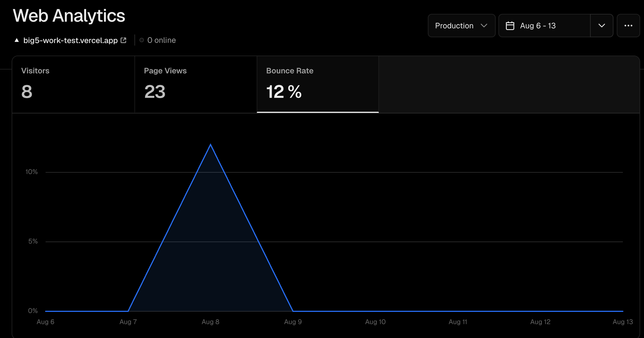Viewport: 644px width, 338px height.
Task: Click the chart peak at Aug 8
Action: pyautogui.click(x=211, y=145)
